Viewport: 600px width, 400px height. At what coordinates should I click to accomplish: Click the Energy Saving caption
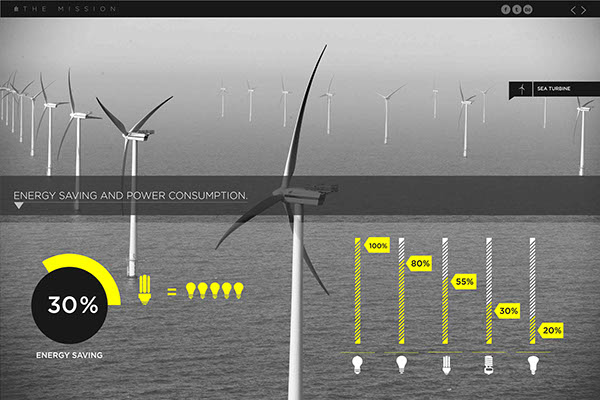[x=69, y=355]
